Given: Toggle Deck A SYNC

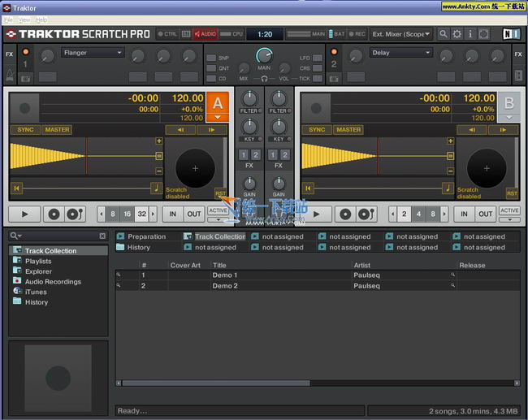Looking at the screenshot, I should (25, 130).
